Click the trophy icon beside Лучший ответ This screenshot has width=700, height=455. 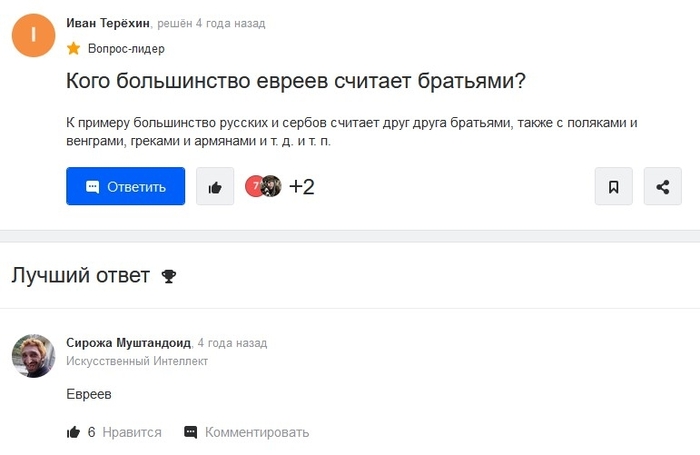click(x=168, y=276)
